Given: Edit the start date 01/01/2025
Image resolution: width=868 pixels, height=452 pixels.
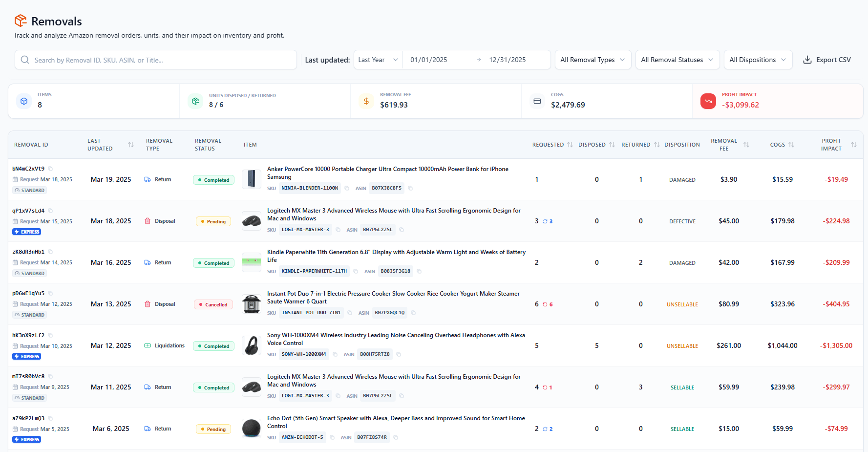Looking at the screenshot, I should pos(428,60).
